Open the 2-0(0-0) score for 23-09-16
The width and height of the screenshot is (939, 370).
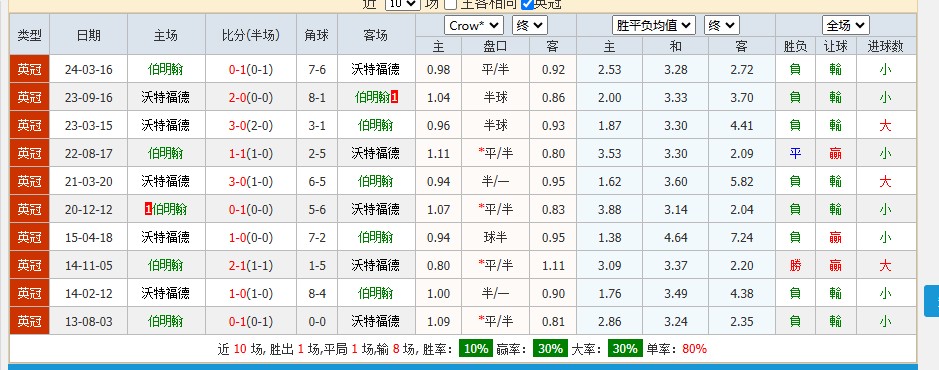pos(251,98)
